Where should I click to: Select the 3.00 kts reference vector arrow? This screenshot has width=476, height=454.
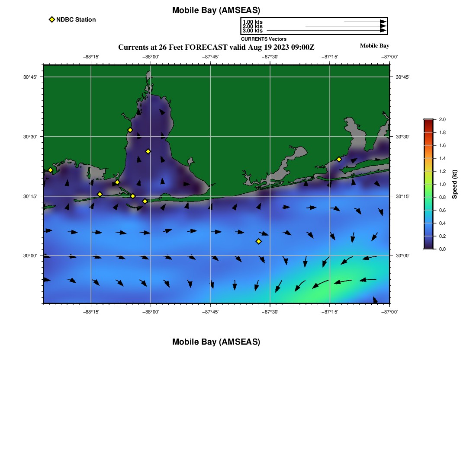tap(326, 31)
